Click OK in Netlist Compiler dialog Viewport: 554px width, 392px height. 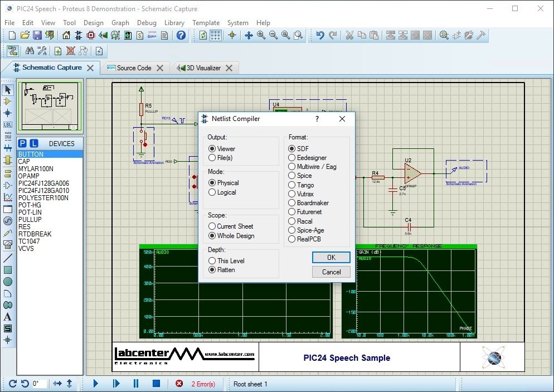click(331, 257)
